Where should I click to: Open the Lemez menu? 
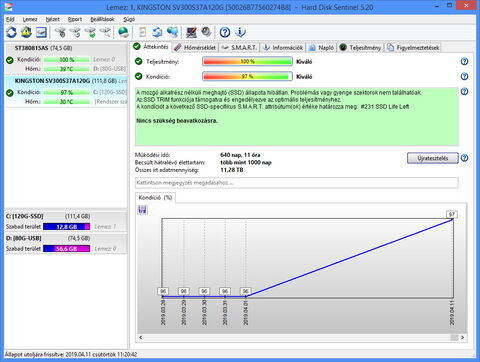30,19
